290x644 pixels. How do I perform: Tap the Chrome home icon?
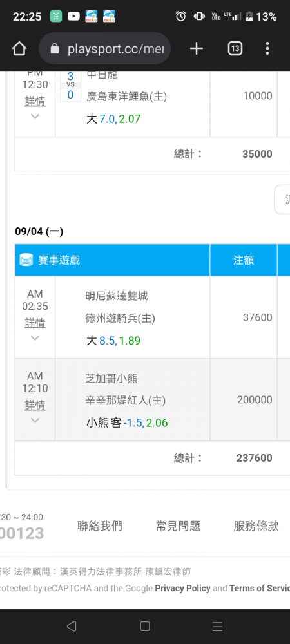tap(19, 49)
